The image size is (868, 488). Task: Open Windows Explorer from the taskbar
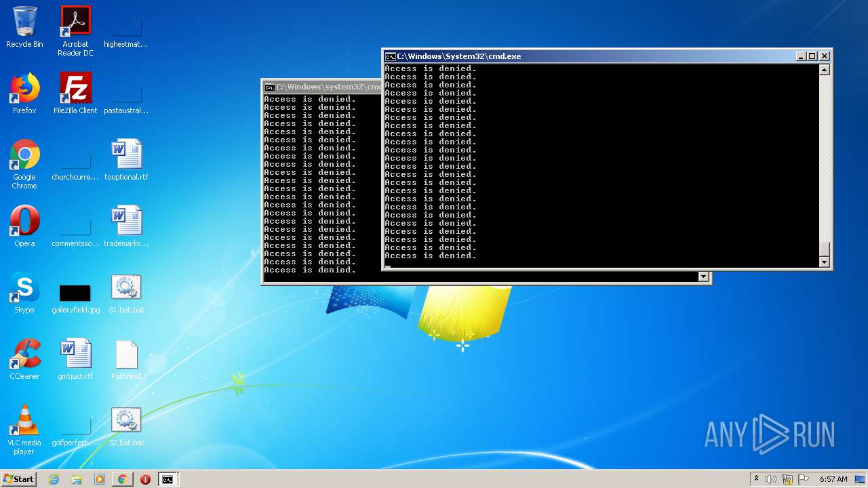77,479
